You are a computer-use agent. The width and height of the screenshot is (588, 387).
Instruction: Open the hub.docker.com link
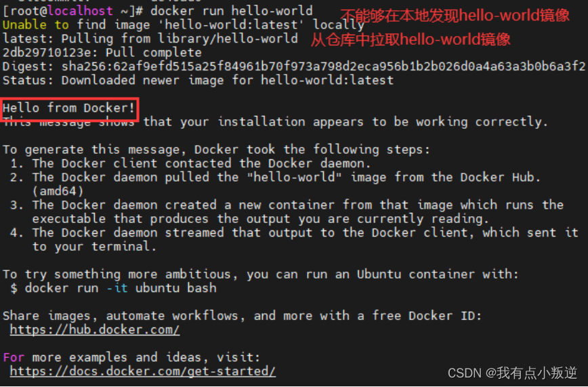coord(95,329)
